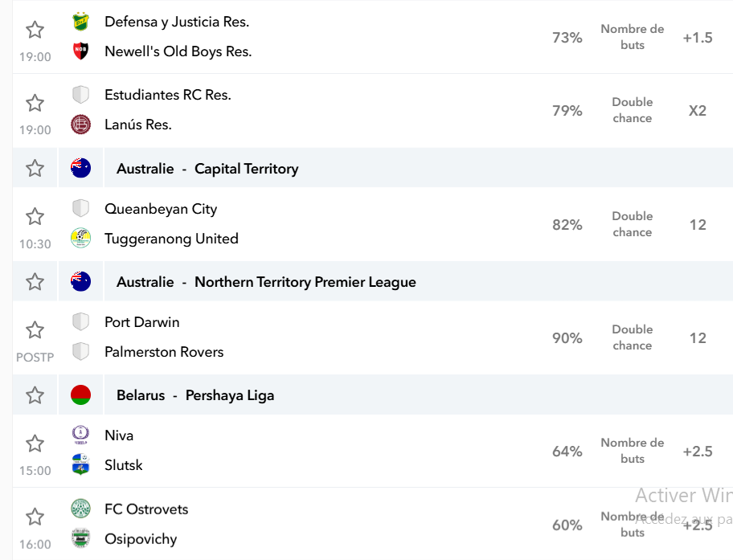Click the Tuggeranong United club logo

tap(80, 238)
